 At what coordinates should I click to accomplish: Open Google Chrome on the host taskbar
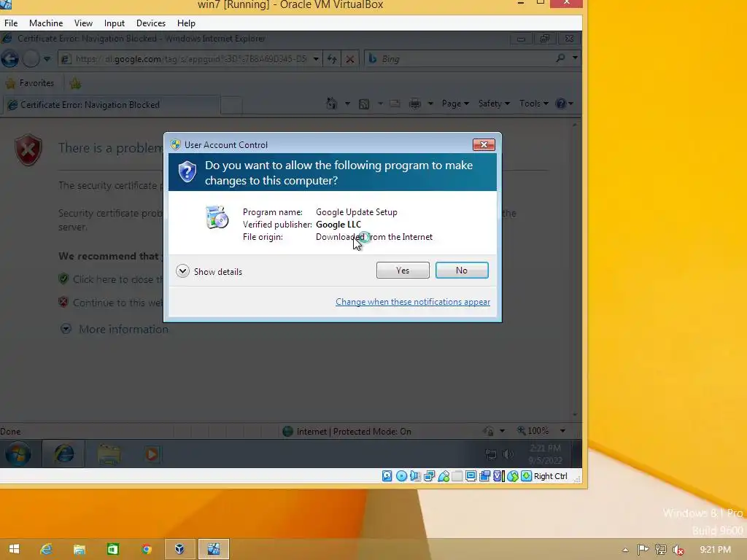[146, 549]
